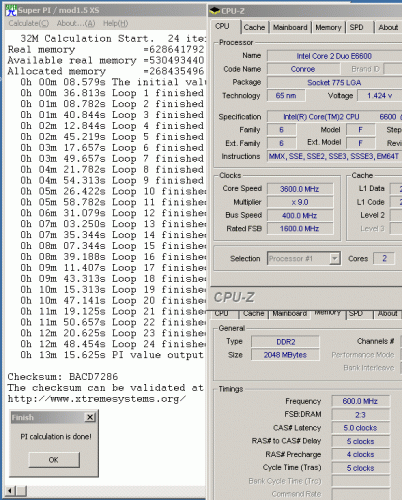Click the Rated FSB value 1600.0 MHz
This screenshot has height=500, width=402.
tap(300, 229)
